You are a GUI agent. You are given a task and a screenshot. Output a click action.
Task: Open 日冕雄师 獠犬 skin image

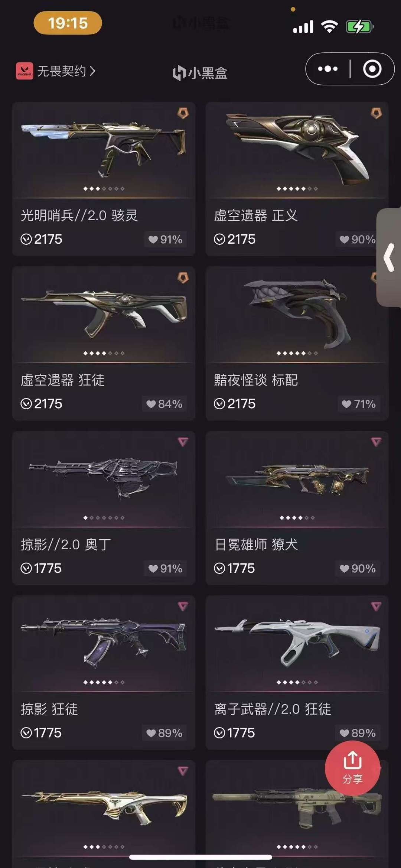297,480
